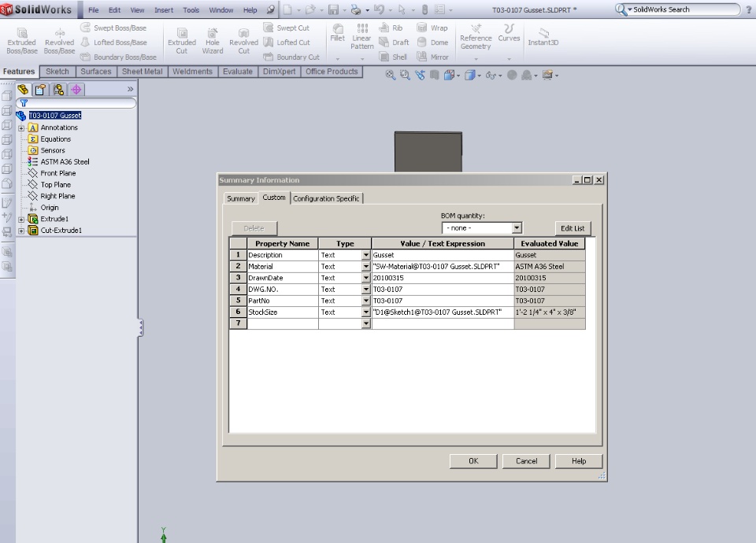This screenshot has height=543, width=756.
Task: Click the Rib tool
Action: point(391,28)
